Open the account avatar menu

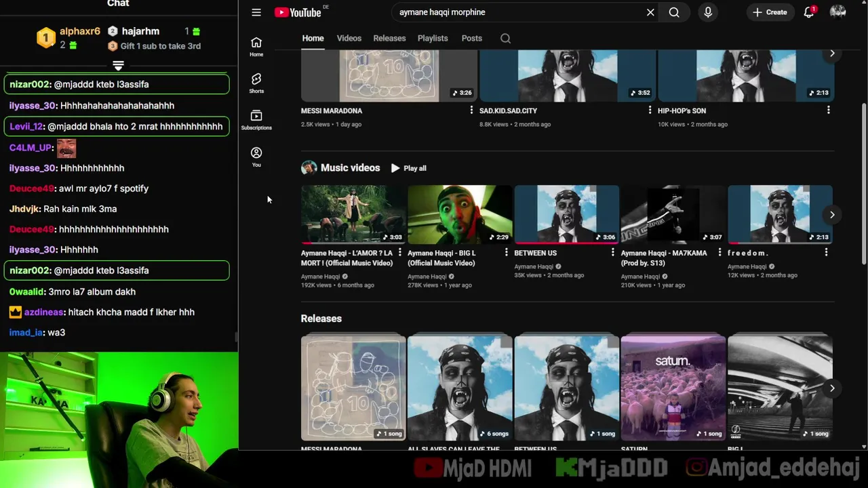[838, 12]
